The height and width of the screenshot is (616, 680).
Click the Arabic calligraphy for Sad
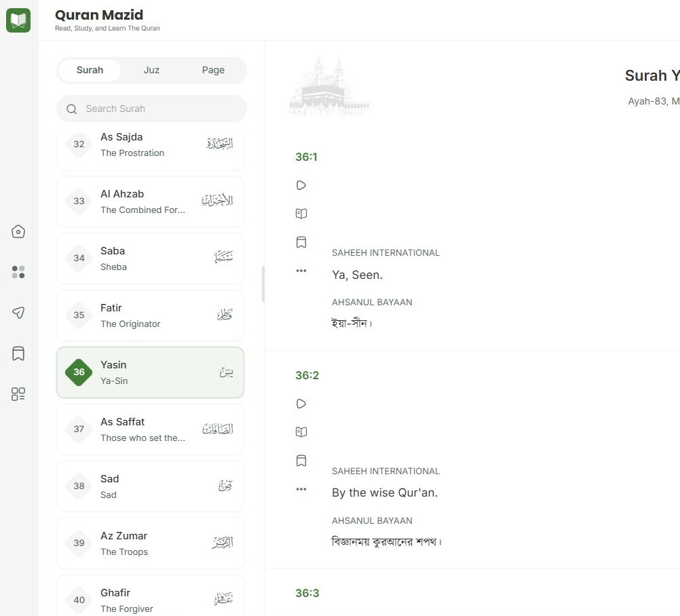[225, 486]
